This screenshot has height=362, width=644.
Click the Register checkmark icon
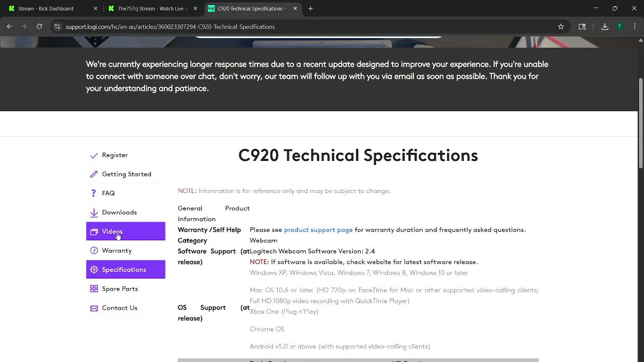[94, 155]
